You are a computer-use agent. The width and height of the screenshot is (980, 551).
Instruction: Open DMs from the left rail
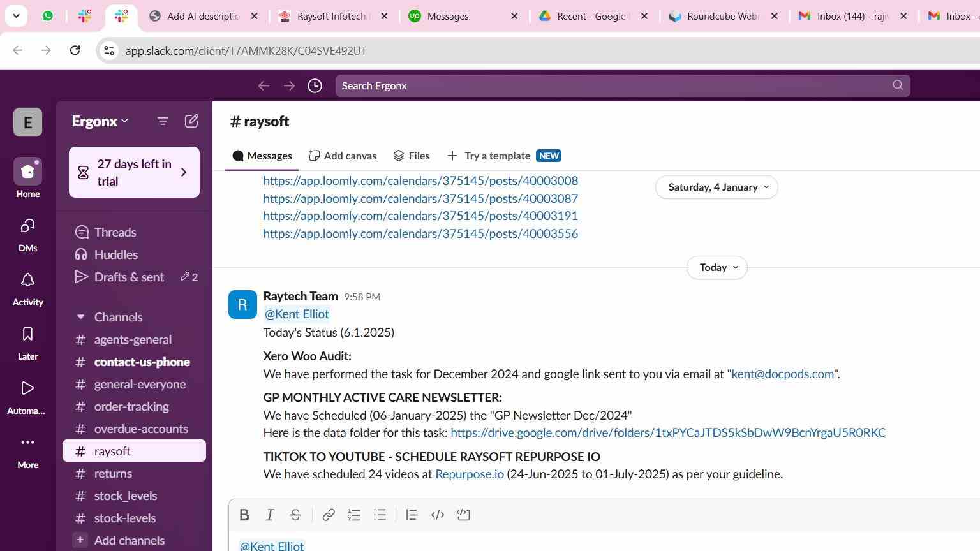(x=27, y=235)
